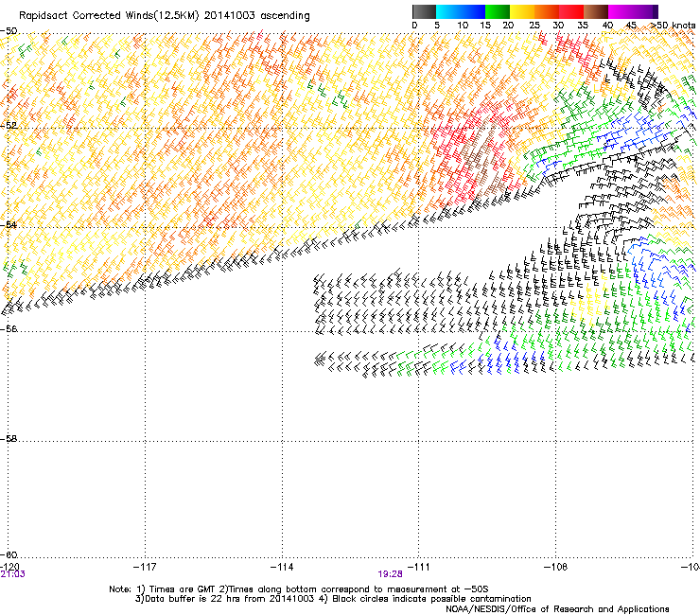Click the 'NOAA/NESDIS/Office of Research and Applications' credit
The height and width of the screenshot is (615, 700).
pos(557,608)
